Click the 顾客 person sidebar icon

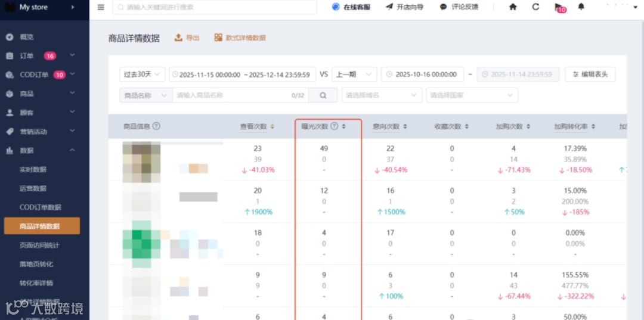click(x=10, y=113)
